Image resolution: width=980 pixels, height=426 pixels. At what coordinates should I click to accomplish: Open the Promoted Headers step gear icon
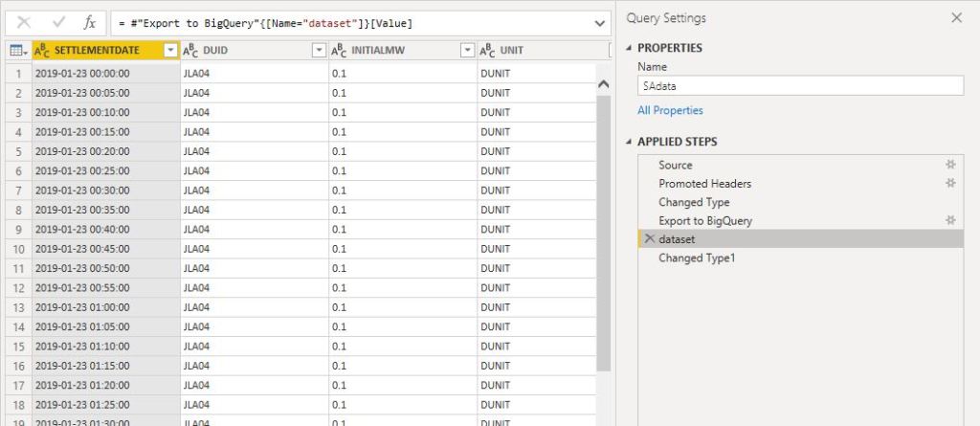tap(950, 183)
